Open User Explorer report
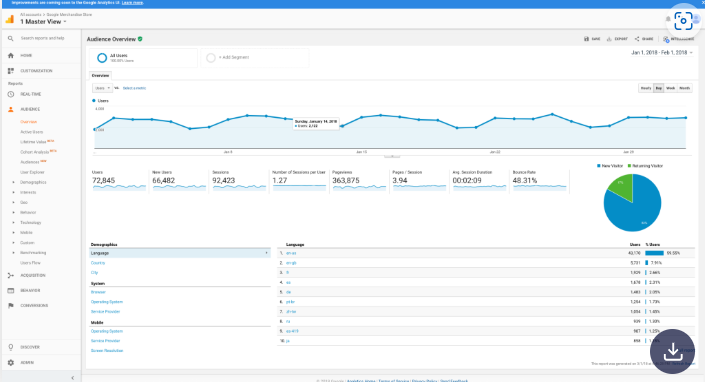The height and width of the screenshot is (382, 705). coord(32,172)
